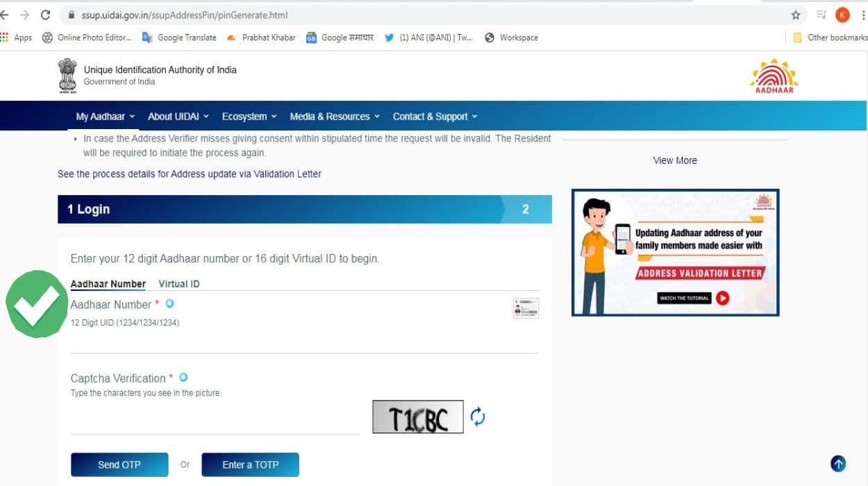Reload the page
Image resolution: width=868 pixels, height=486 pixels.
click(46, 15)
